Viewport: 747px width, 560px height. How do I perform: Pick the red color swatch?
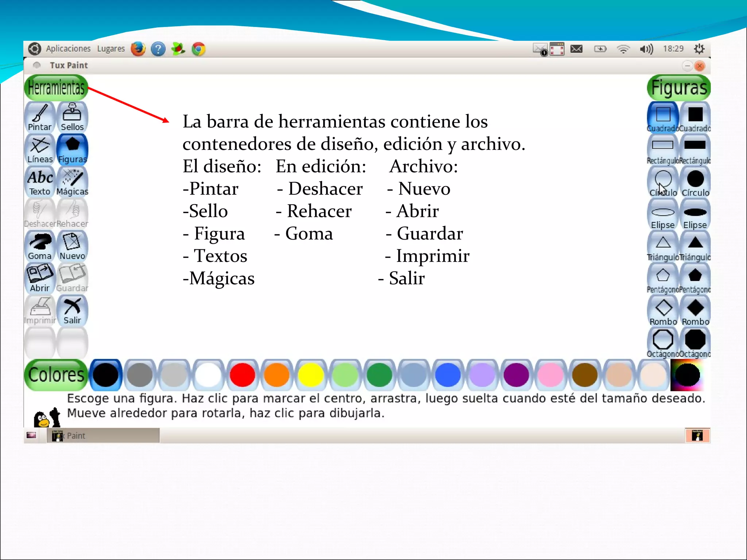coord(242,375)
